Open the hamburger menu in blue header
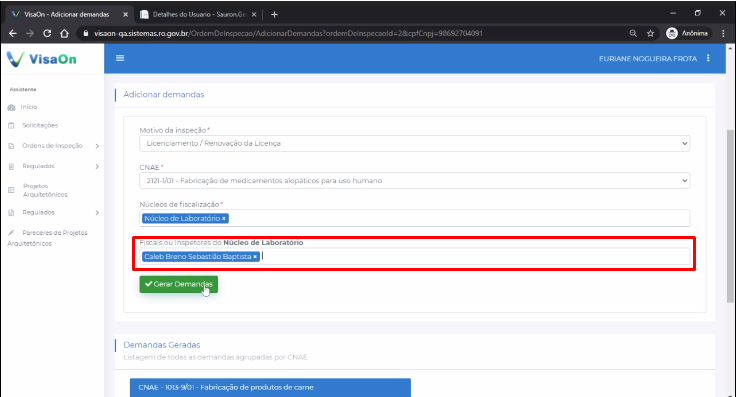The height and width of the screenshot is (397, 736). 120,58
